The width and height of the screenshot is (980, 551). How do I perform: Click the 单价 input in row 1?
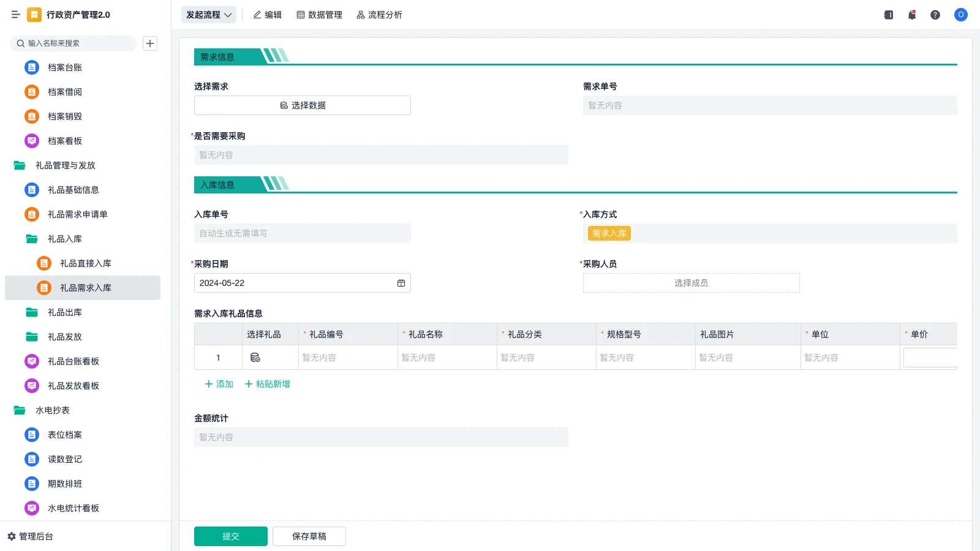point(930,358)
